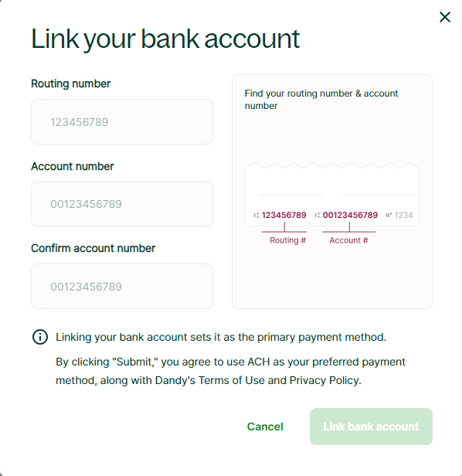Viewport: 462px width, 476px height.
Task: Click the info circle icon
Action: pos(40,337)
